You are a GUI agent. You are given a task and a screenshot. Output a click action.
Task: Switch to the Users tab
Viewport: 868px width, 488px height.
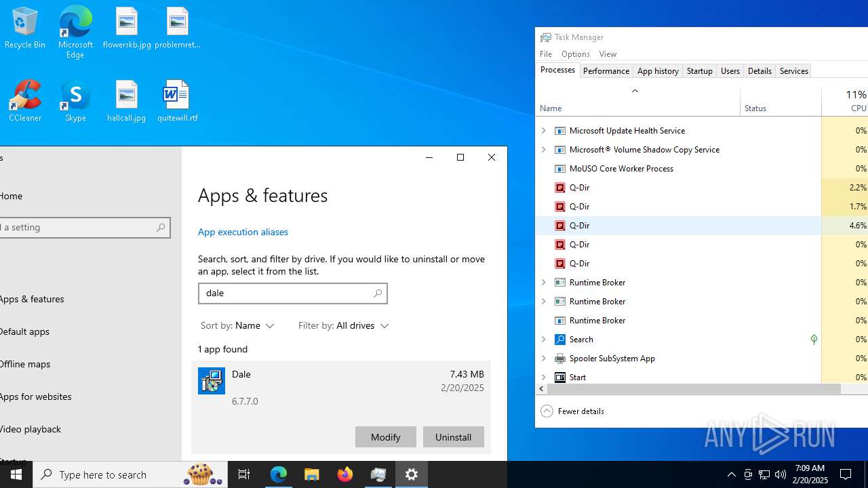coord(730,71)
